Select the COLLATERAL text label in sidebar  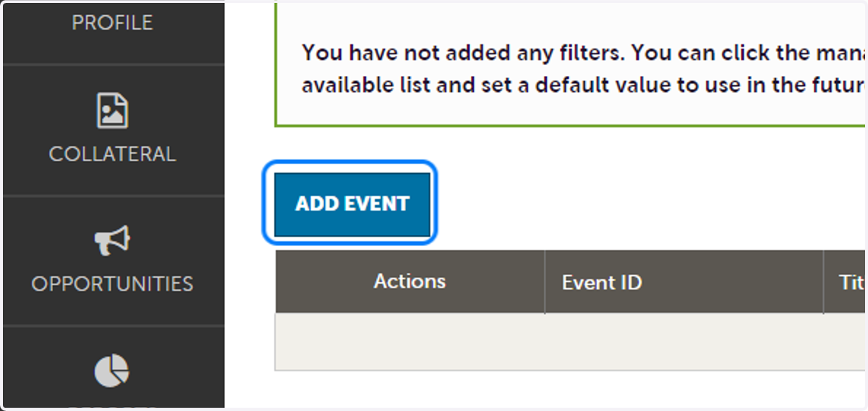pos(112,154)
